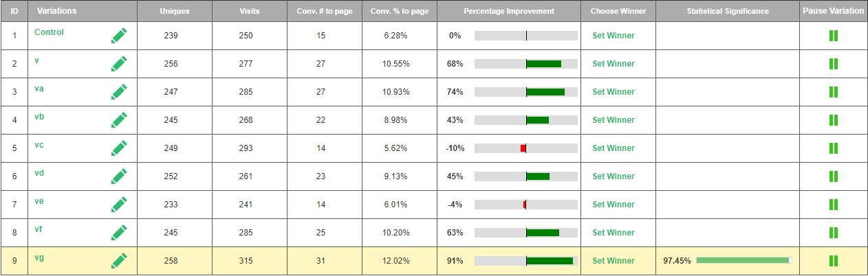This screenshot has width=868, height=276.
Task: Open edit for variation ve
Action: pyautogui.click(x=119, y=205)
